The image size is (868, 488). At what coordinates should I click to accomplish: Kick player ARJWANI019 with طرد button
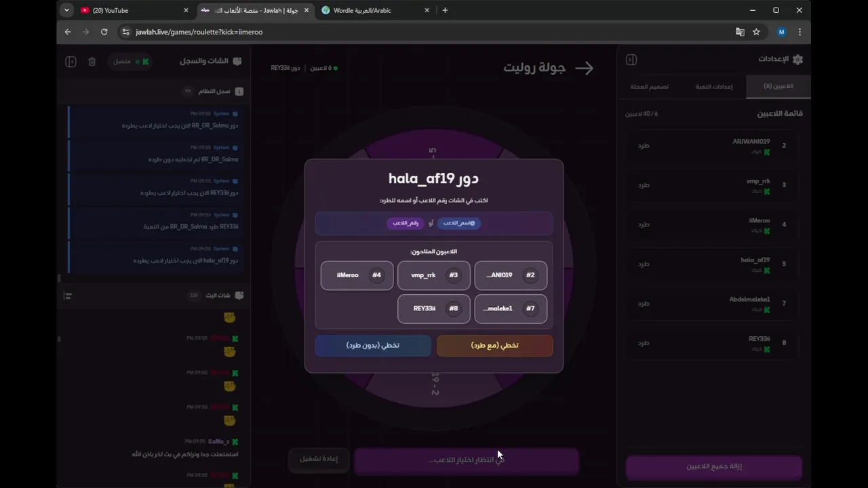tap(644, 146)
